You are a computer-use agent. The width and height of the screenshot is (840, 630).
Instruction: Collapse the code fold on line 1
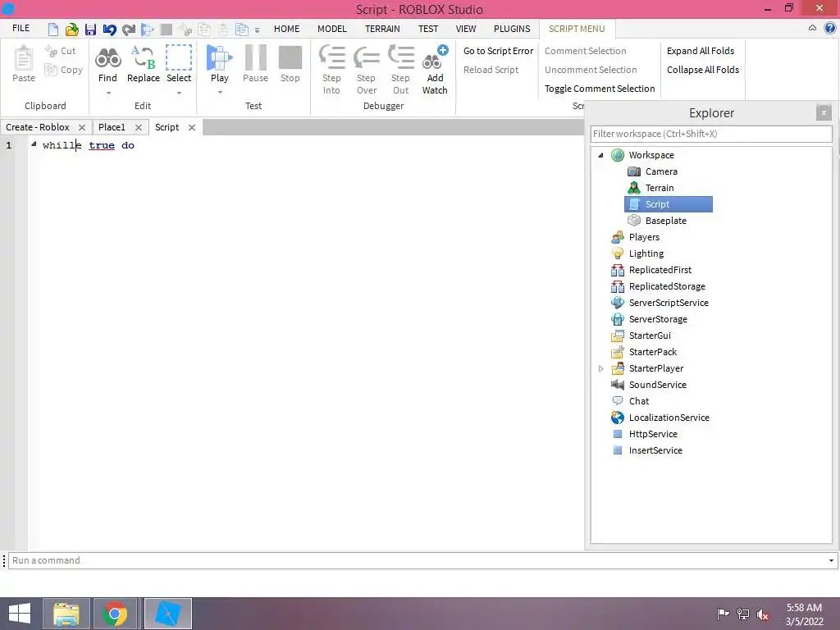click(34, 144)
